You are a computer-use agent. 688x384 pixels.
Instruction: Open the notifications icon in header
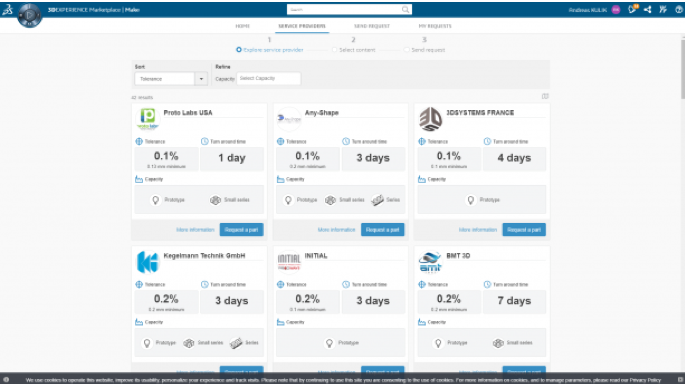(632, 9)
